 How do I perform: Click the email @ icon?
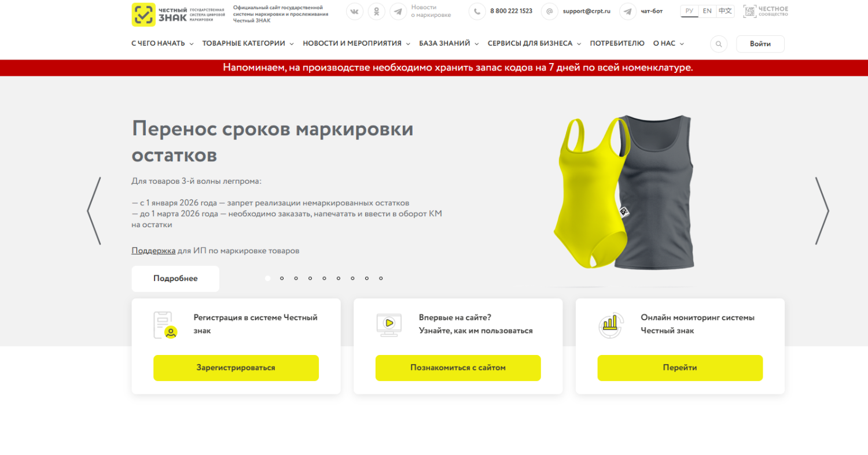550,12
